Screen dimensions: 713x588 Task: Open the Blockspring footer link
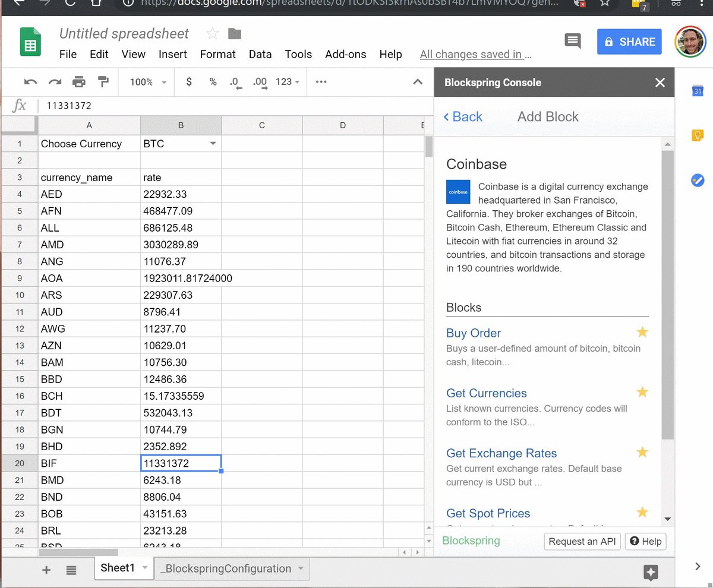(471, 540)
